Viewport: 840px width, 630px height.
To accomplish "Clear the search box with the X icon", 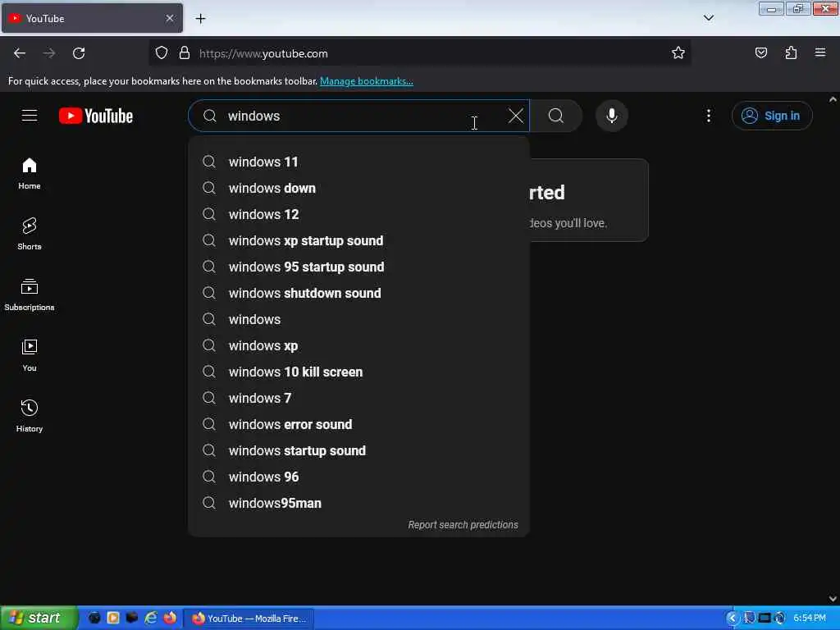I will click(x=515, y=116).
